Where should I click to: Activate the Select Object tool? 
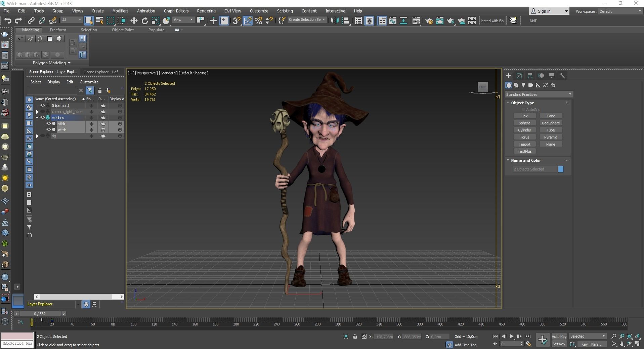(89, 21)
